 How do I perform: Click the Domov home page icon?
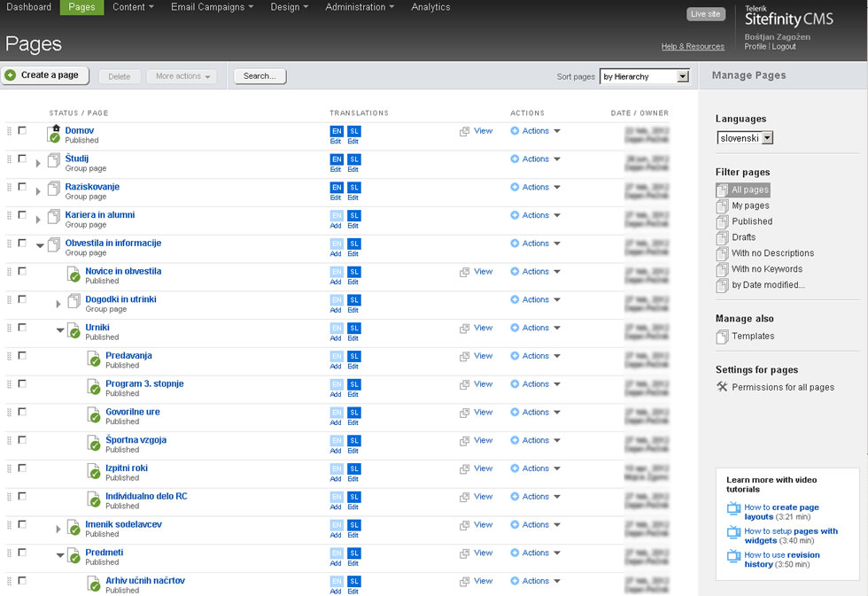53,133
